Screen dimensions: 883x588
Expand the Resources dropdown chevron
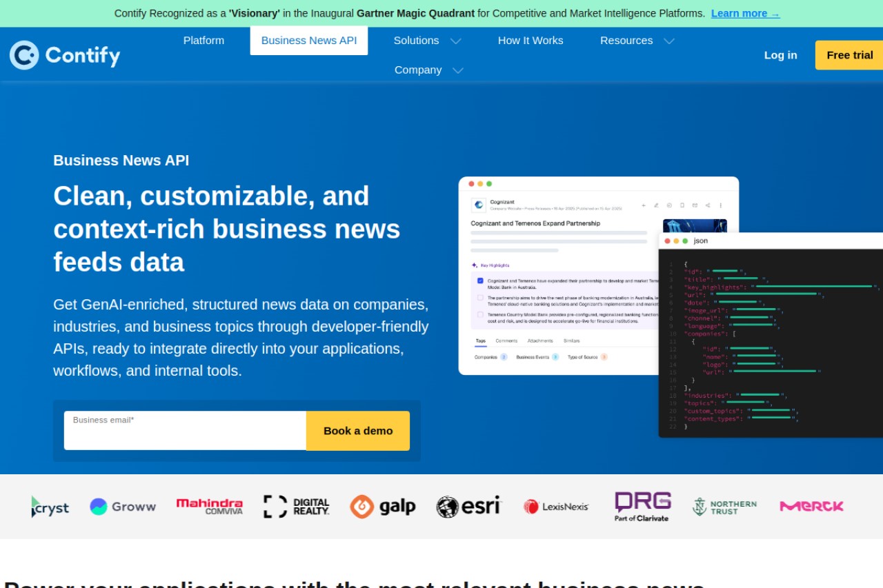tap(669, 41)
